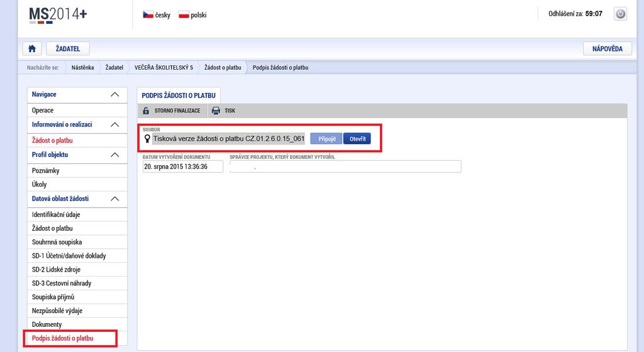Collapse the Informování o realizaci section

click(115, 124)
